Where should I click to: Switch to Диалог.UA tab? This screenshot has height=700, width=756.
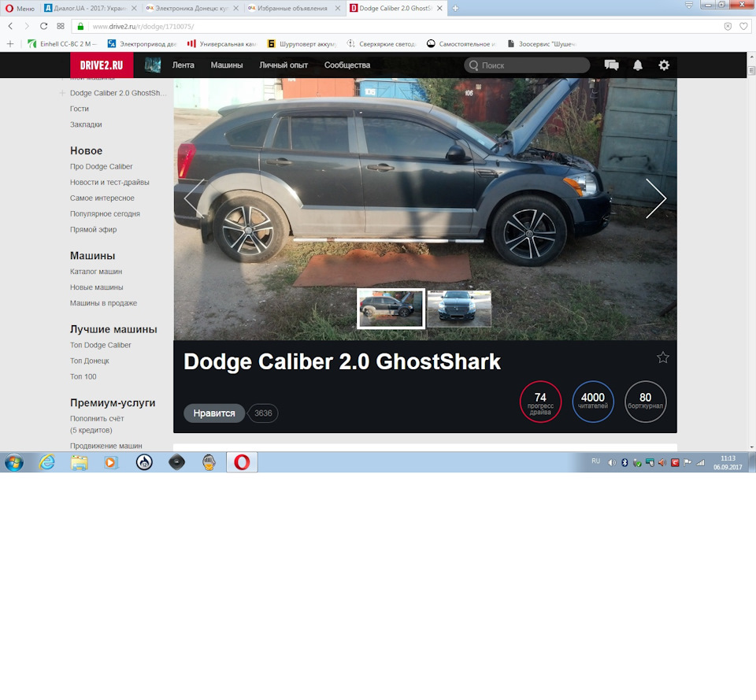(x=90, y=8)
